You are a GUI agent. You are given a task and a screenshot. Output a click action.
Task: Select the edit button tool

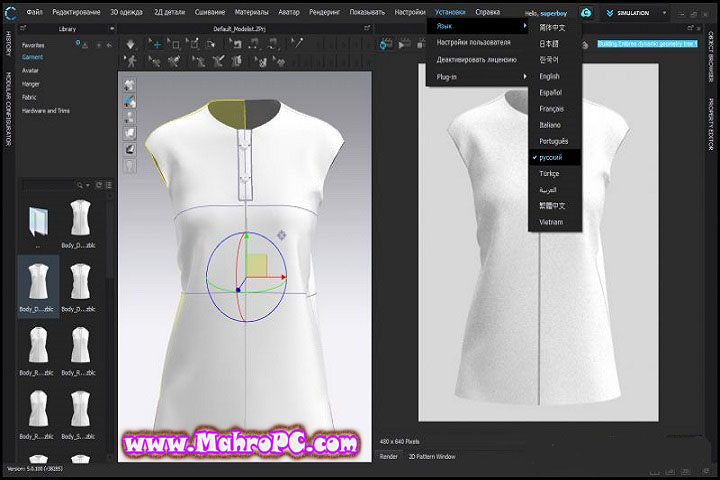261,61
